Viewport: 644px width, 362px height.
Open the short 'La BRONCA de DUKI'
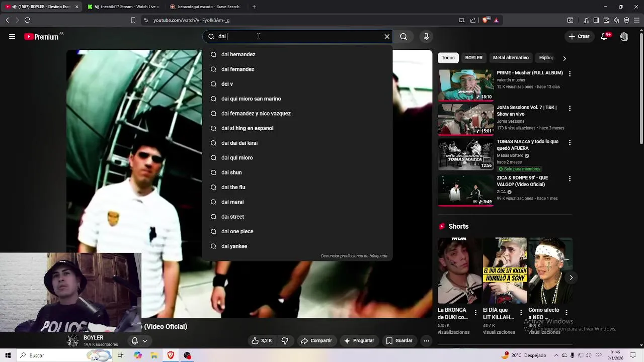click(459, 270)
